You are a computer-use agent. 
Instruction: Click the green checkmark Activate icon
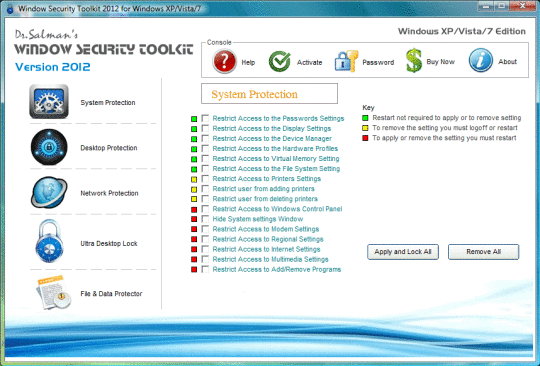coord(280,61)
